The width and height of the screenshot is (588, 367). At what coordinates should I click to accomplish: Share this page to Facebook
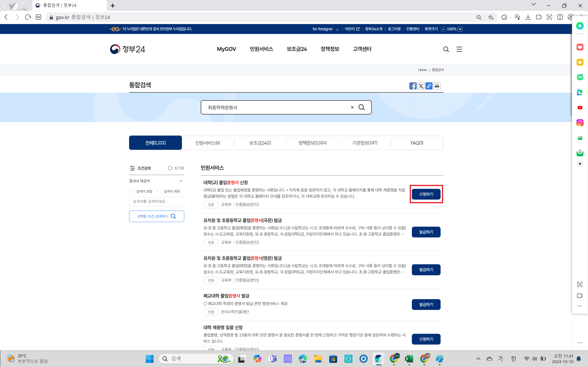click(x=413, y=86)
